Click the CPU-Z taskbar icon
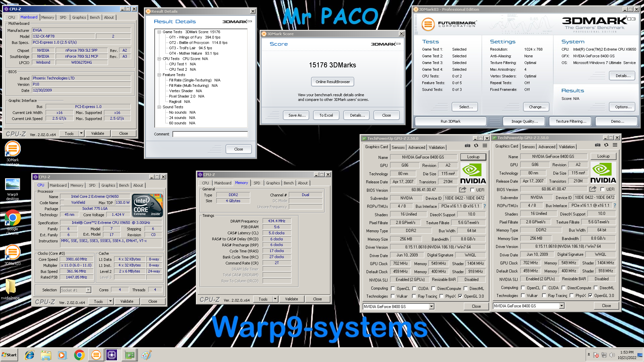Viewport: 644px width, 362px height. point(112,355)
